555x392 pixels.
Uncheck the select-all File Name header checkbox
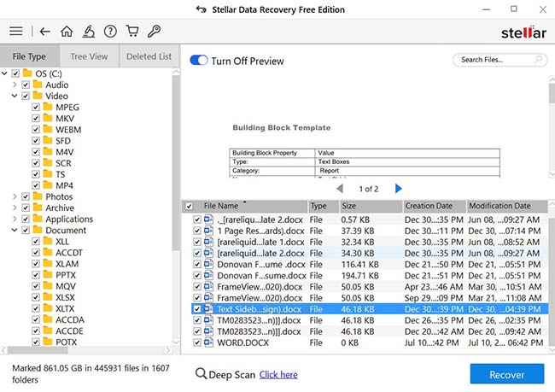tap(189, 206)
